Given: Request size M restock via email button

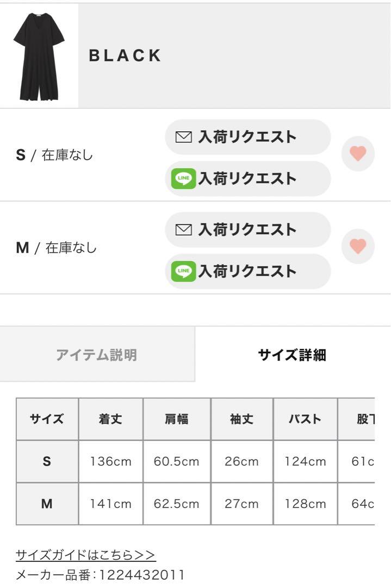Looking at the screenshot, I should point(248,230).
